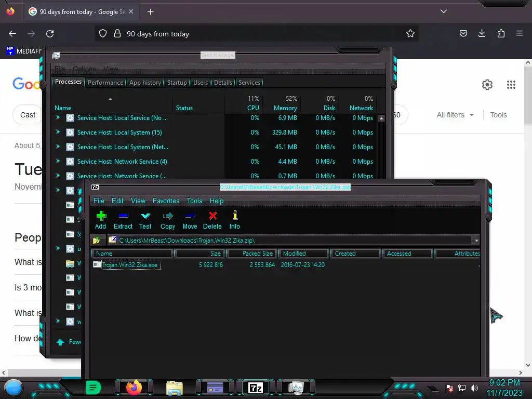Click the 7-Zip address path field

pyautogui.click(x=290, y=240)
